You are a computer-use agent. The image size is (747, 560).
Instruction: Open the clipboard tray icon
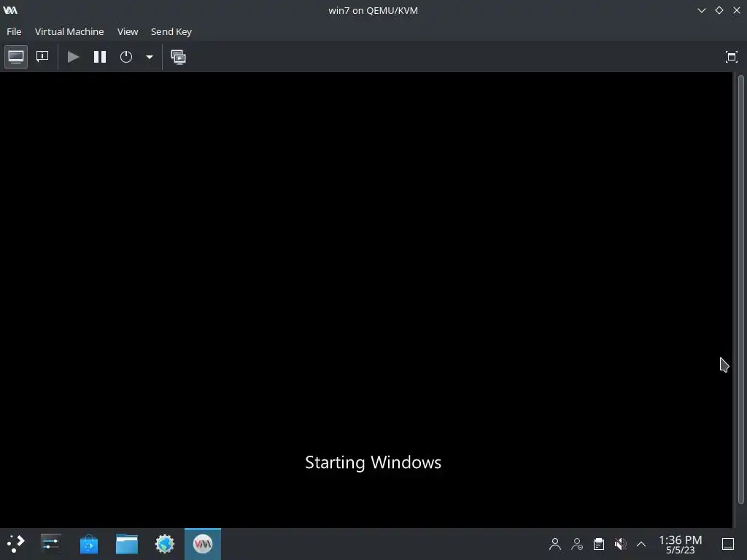pyautogui.click(x=599, y=544)
